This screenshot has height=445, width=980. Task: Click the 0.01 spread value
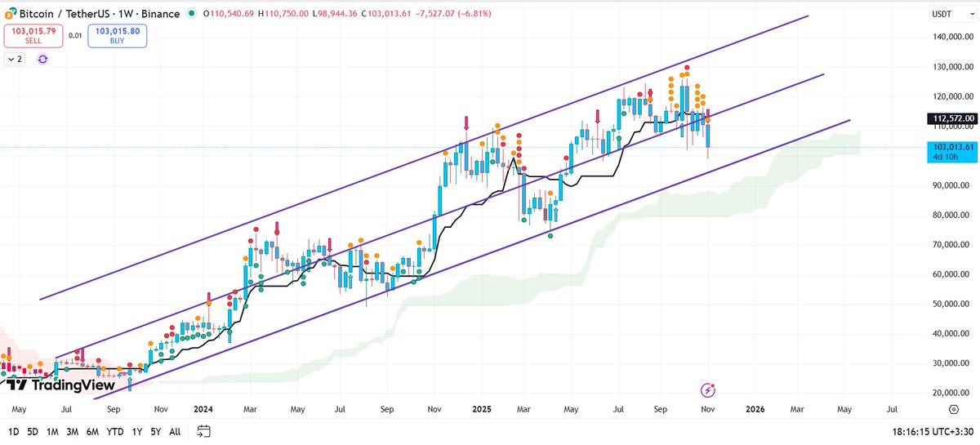tap(74, 35)
